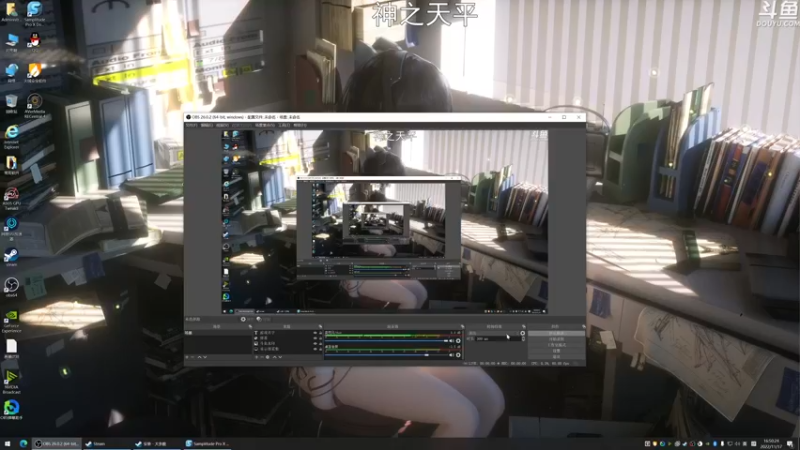Move scene up with arrow icon
The image size is (800, 450).
point(199,357)
